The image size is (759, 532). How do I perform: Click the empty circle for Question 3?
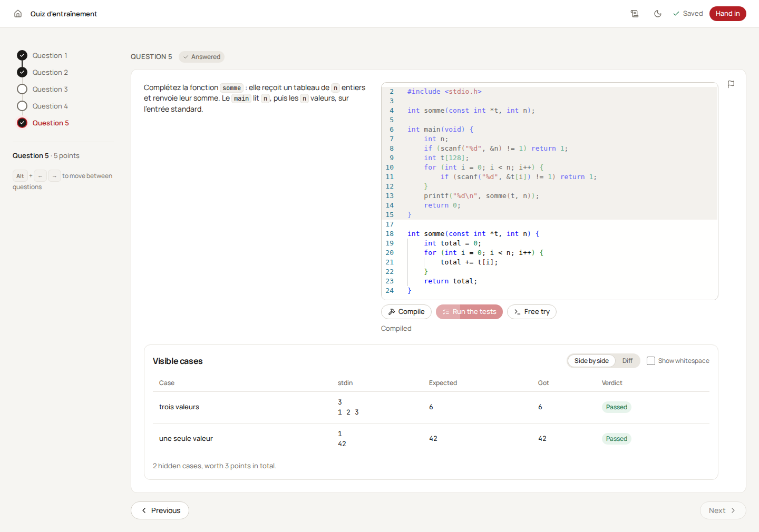coord(22,89)
